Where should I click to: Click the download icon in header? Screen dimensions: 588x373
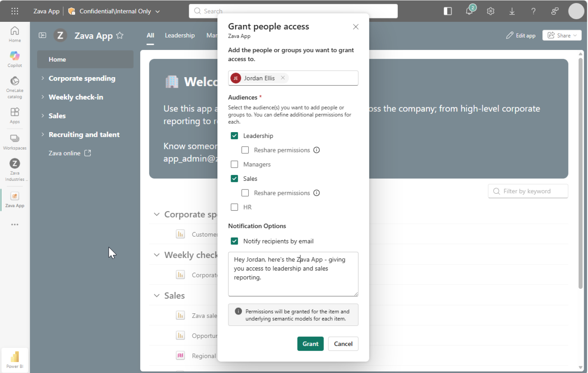[x=512, y=11]
